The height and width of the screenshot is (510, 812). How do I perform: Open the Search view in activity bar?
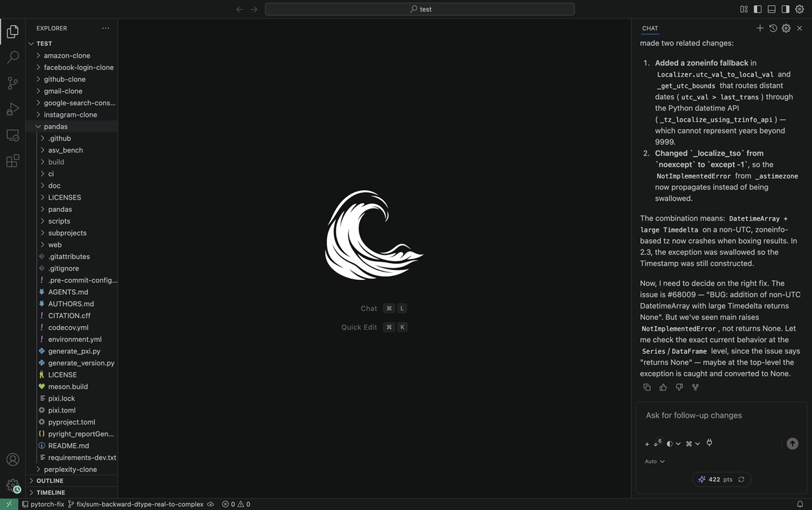(12, 57)
